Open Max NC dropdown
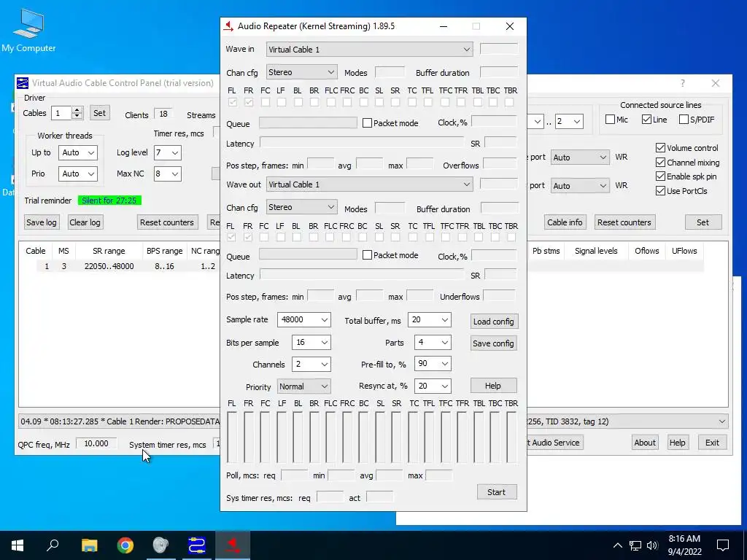Screen dimensions: 747x560 167,174
